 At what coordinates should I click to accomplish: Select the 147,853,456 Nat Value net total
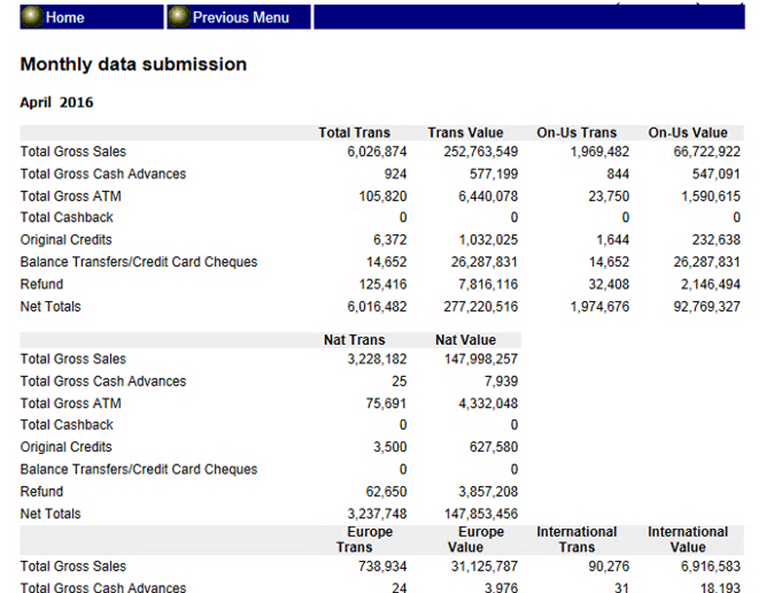pyautogui.click(x=480, y=514)
